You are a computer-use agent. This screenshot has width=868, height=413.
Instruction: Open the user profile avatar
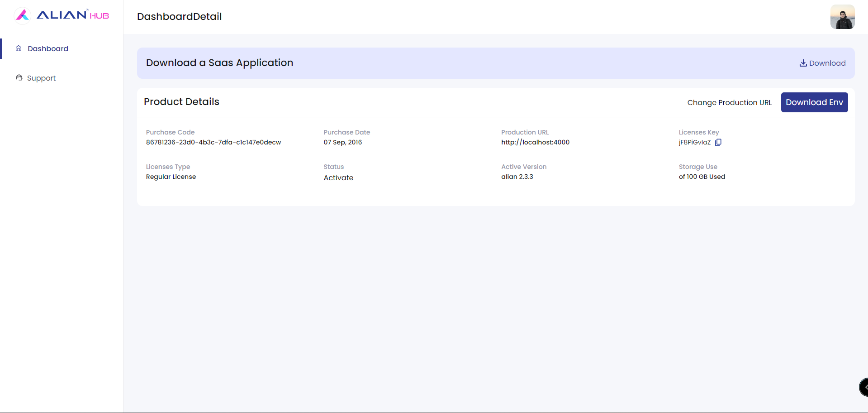click(842, 17)
